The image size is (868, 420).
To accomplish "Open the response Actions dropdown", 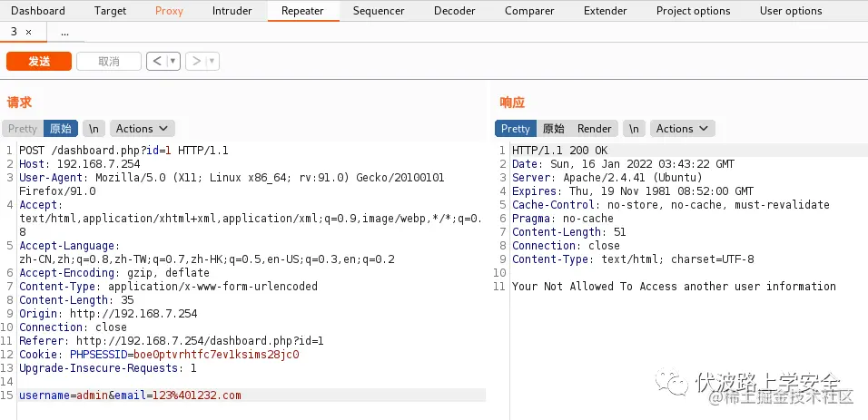I will coord(683,129).
